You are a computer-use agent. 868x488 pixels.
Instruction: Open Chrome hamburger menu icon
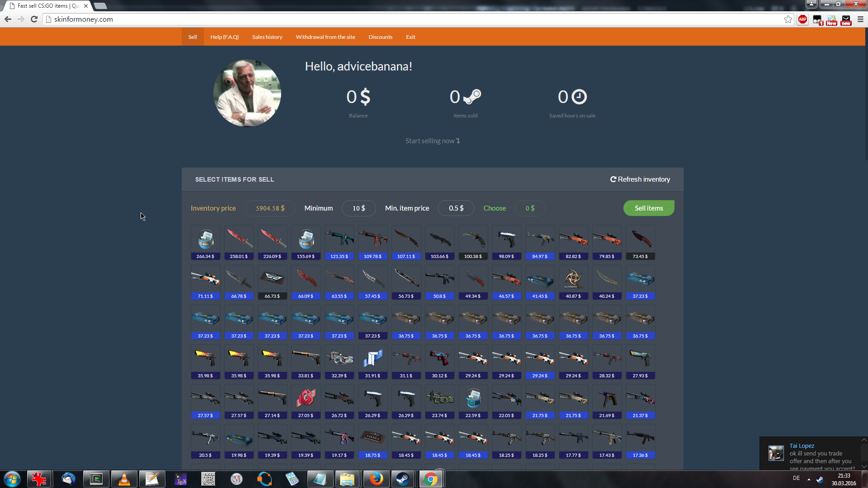860,19
